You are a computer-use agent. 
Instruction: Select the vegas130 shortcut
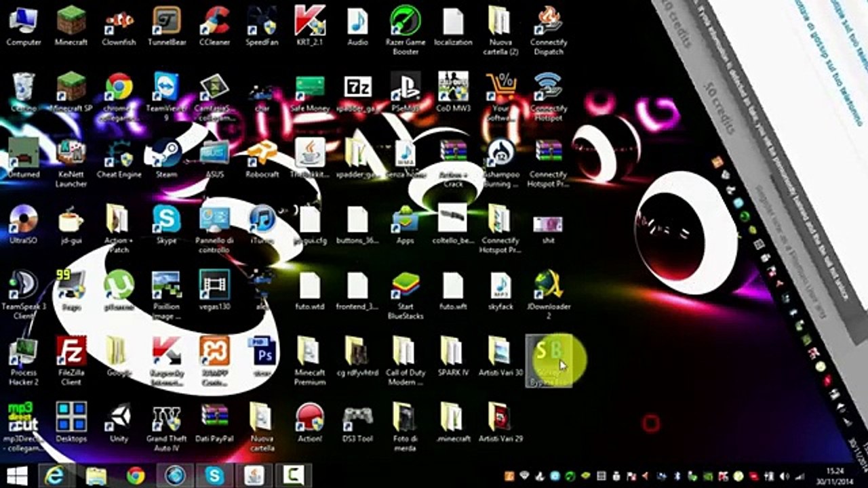[214, 291]
